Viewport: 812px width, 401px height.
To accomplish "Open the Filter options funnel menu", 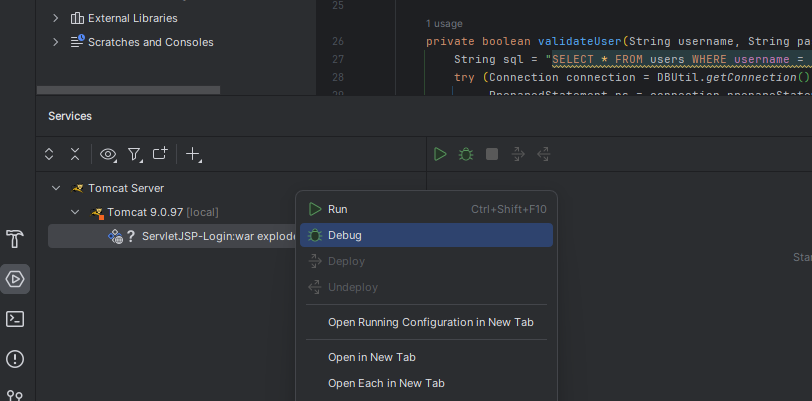I will pyautogui.click(x=135, y=154).
